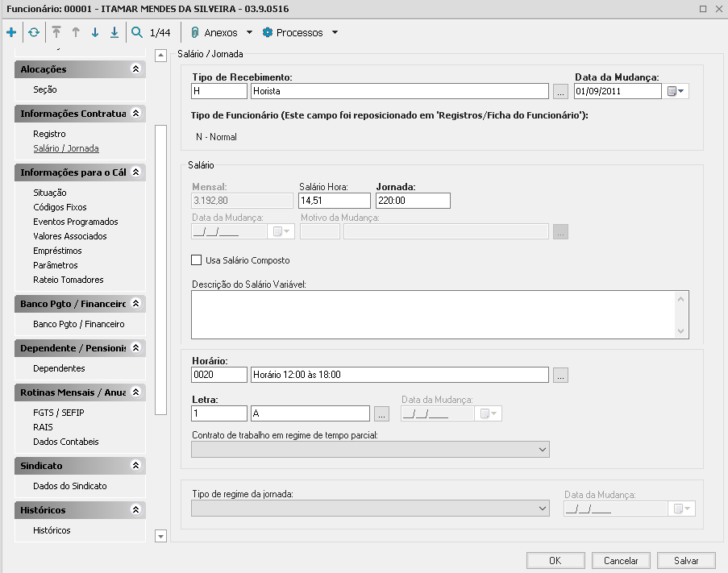Open the Registro menu item

(49, 134)
